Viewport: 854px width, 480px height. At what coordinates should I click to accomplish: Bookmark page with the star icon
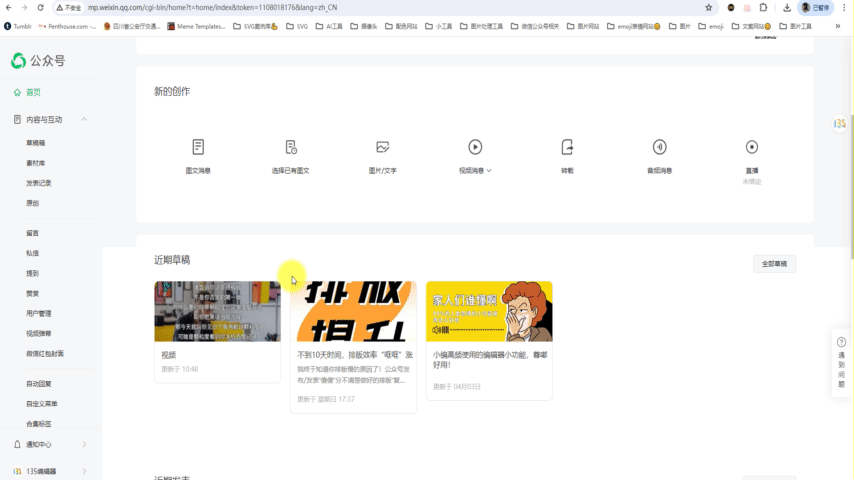(709, 8)
